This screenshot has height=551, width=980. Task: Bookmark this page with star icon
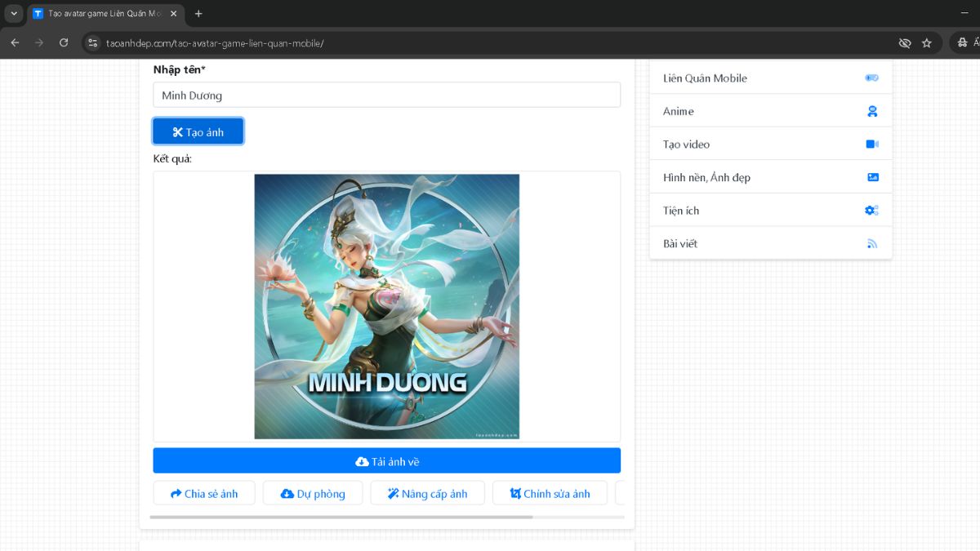[927, 43]
